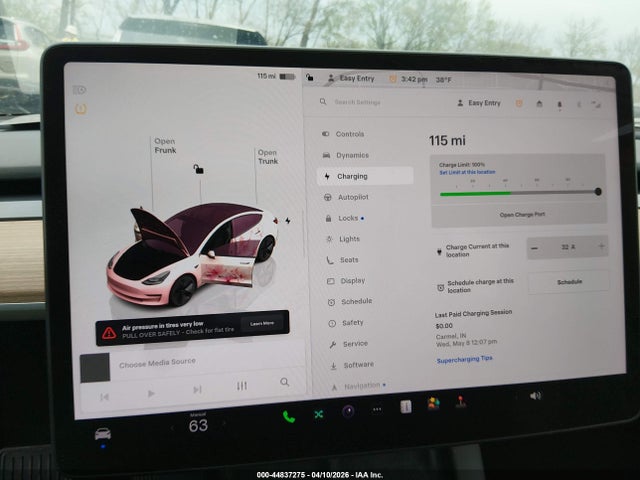Tap Open Trunk label
The height and width of the screenshot is (480, 640).
tap(268, 157)
